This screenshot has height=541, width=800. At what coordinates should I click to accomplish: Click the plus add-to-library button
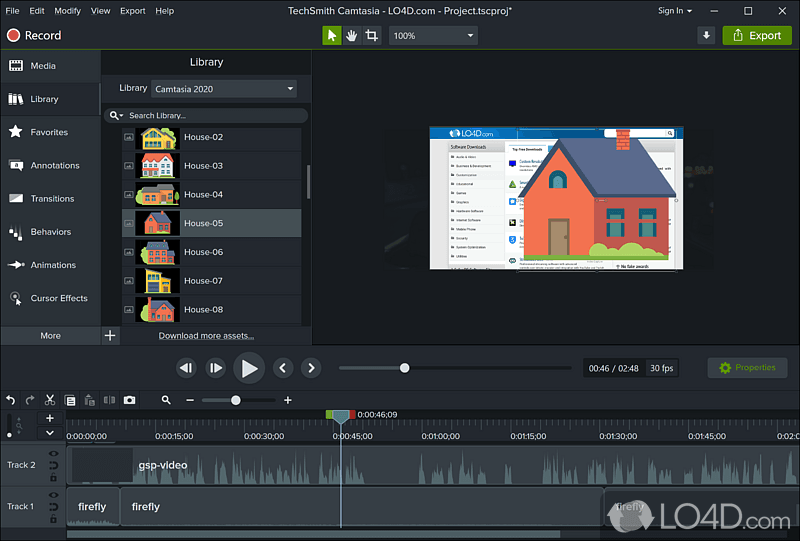110,336
